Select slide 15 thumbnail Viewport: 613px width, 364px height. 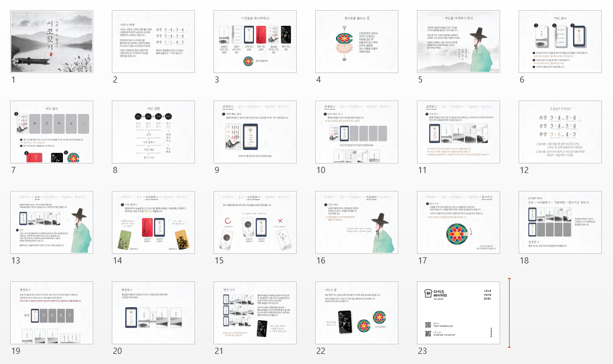[255, 222]
